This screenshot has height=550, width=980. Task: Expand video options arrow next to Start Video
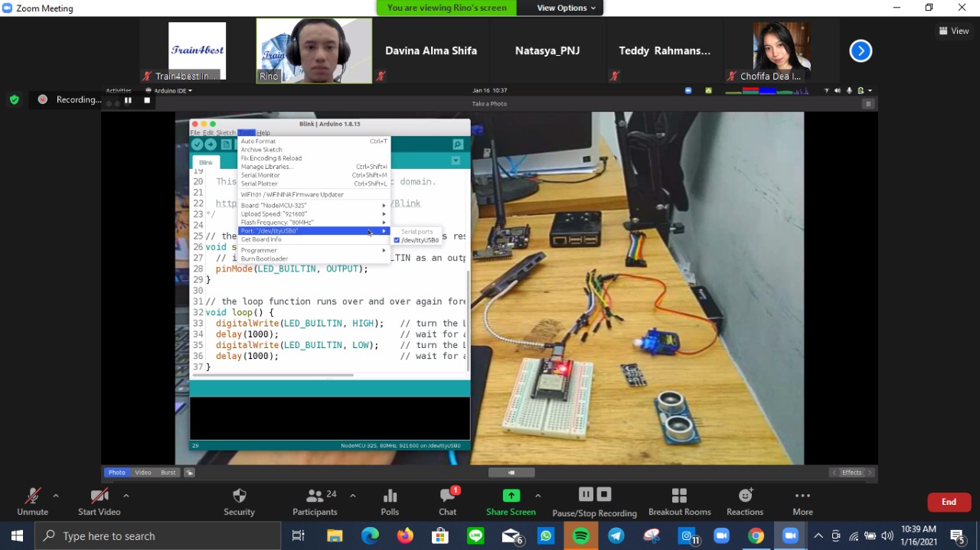[x=126, y=496]
